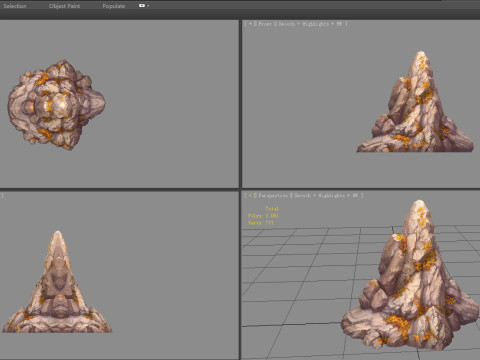This screenshot has width=480, height=360.
Task: Open Front viewport Smooth + Highlights shading menu
Action: click(310, 24)
